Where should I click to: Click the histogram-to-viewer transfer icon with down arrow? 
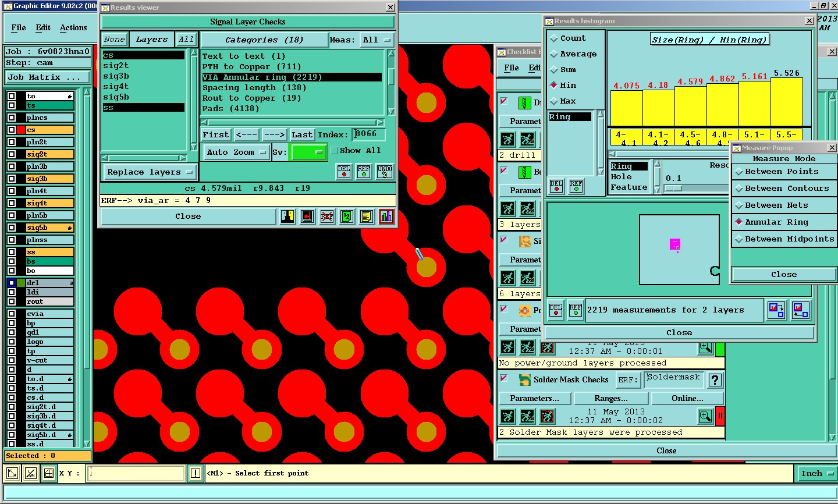coord(776,310)
